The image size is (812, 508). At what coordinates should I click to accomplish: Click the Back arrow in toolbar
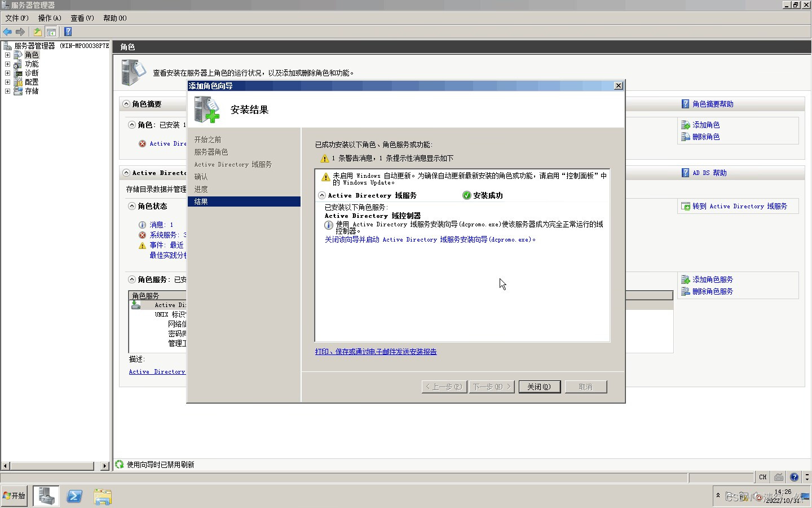tap(7, 32)
